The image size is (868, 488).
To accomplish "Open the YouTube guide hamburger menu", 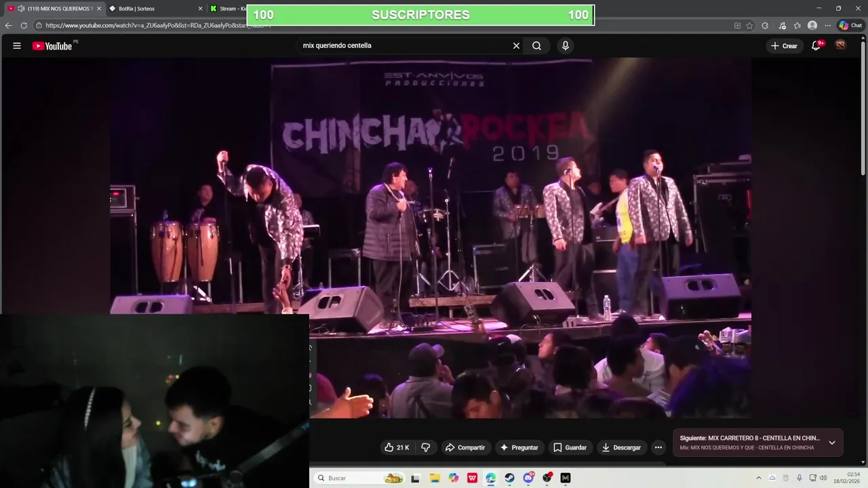I will tap(17, 46).
